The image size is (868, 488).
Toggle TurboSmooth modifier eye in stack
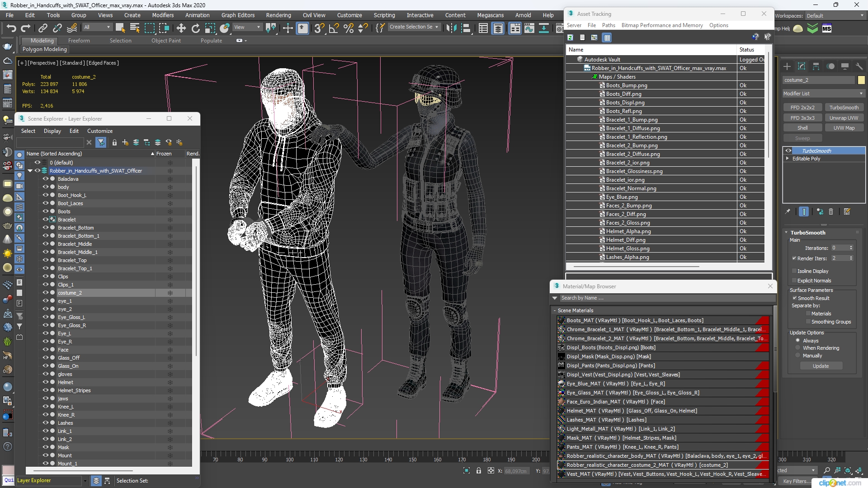tap(788, 151)
